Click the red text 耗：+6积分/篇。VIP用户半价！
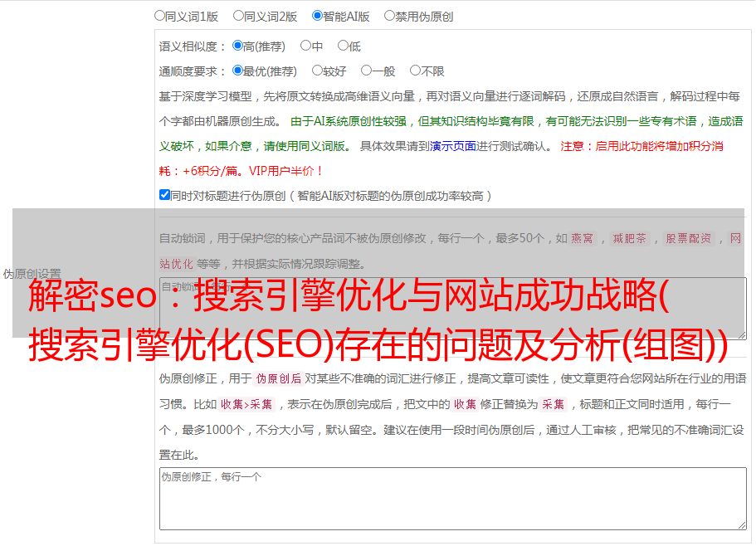Image resolution: width=756 pixels, height=546 pixels. [x=241, y=171]
